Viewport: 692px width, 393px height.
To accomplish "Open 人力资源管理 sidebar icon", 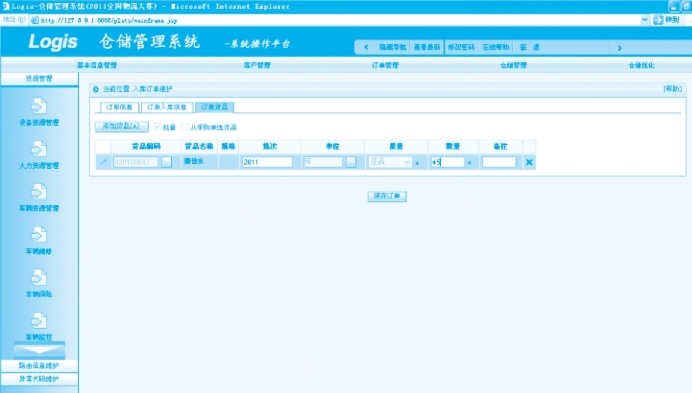I will pos(39,149).
